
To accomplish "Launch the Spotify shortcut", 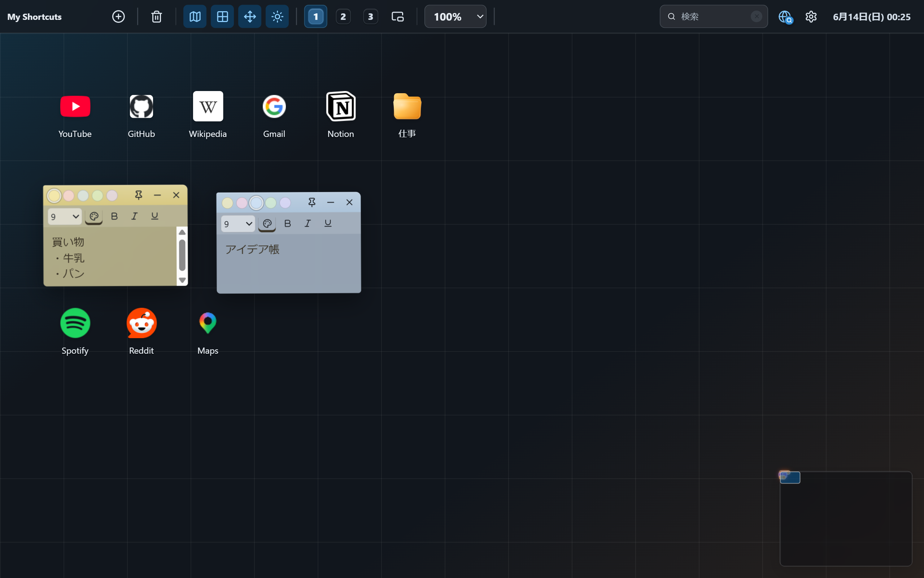I will [75, 323].
